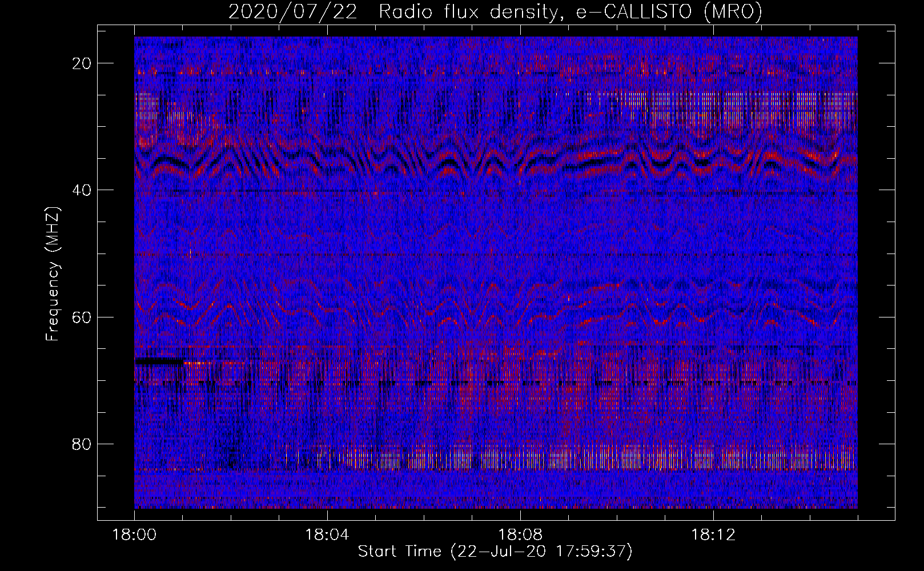Click the 40 MHz frequency tick label
The height and width of the screenshot is (571, 924).
pos(82,190)
